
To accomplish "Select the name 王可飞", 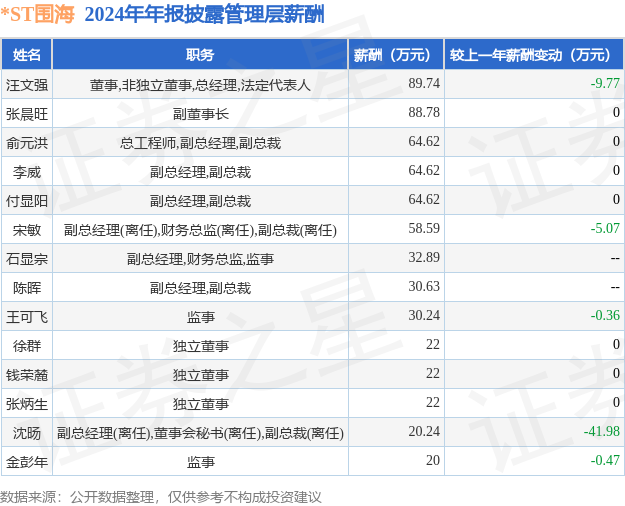I will point(27,317).
